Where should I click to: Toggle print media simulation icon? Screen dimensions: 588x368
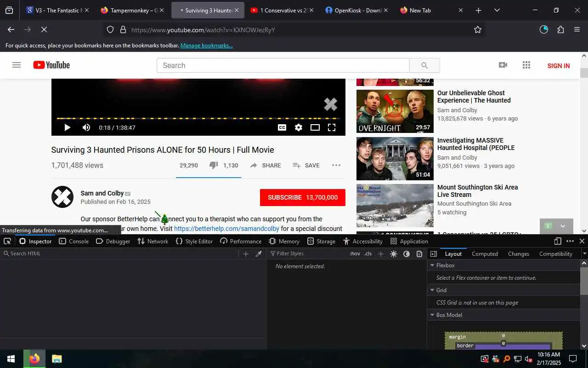[x=419, y=254]
